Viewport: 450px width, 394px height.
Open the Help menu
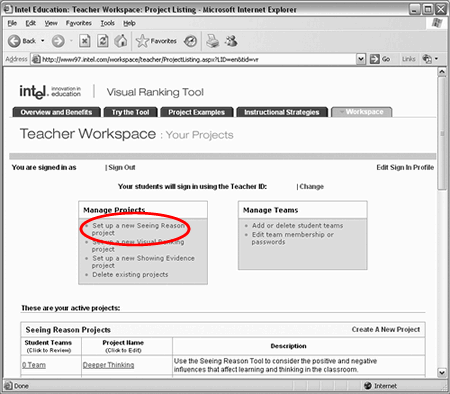[129, 23]
